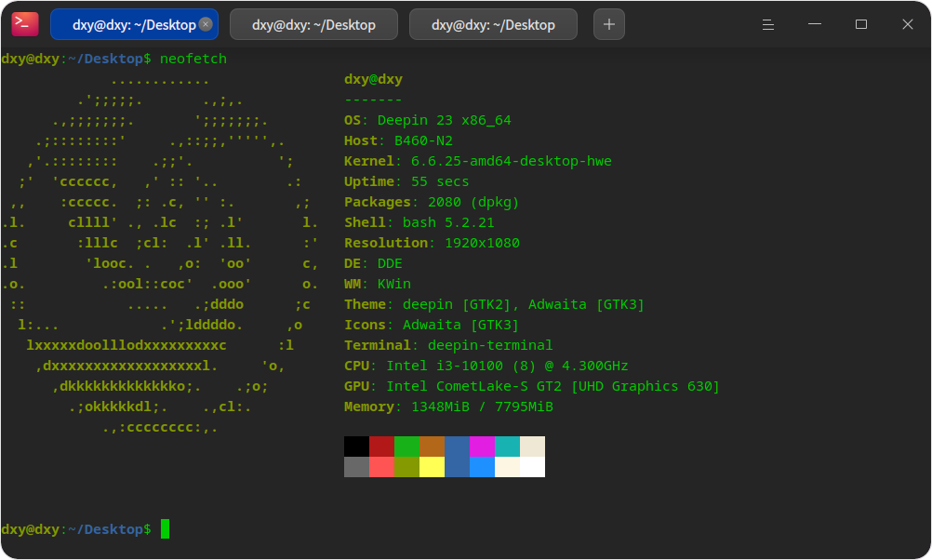
Task: Click the 'lxxxxxdoolllodxxxxxxxxxc' ASCII logo line
Action: coord(126,345)
